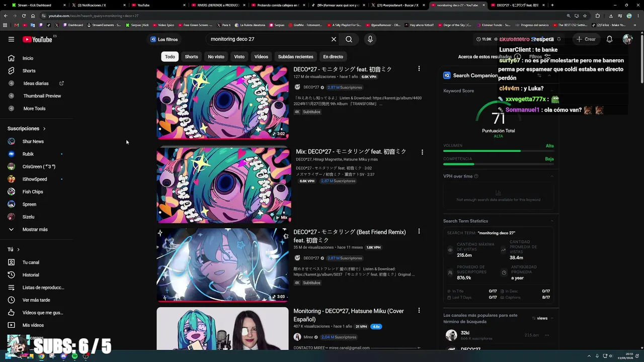Open a new browser tab
Screen dimensions: 644x362
[x=552, y=5]
